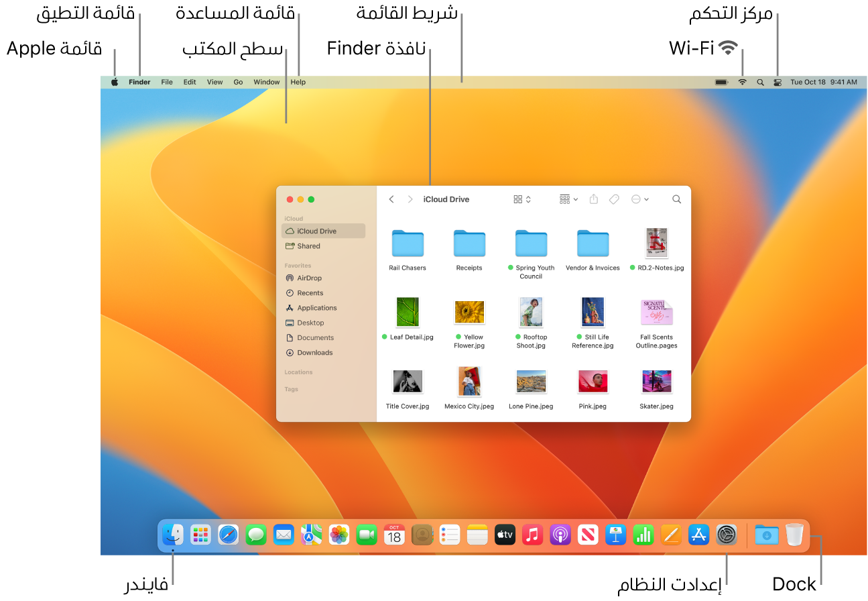Viewport: 868px width, 601px height.
Task: Launch Notes from the Dock
Action: tap(477, 535)
